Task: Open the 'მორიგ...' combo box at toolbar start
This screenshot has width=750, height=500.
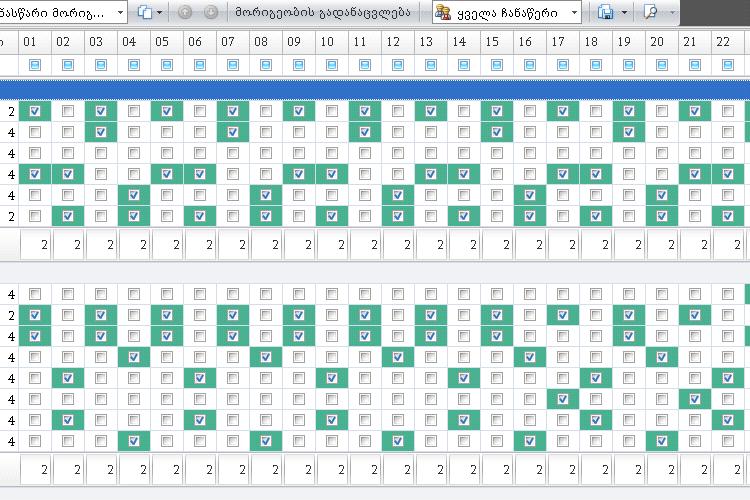Action: pos(62,12)
